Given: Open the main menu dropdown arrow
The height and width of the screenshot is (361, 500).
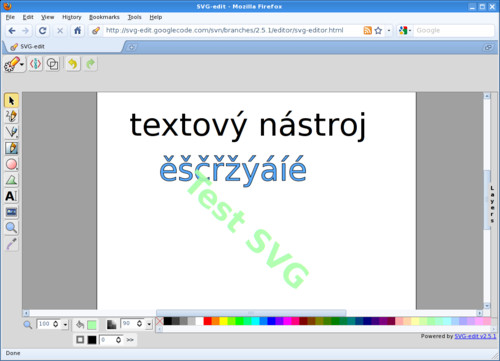Looking at the screenshot, I should coord(22,64).
